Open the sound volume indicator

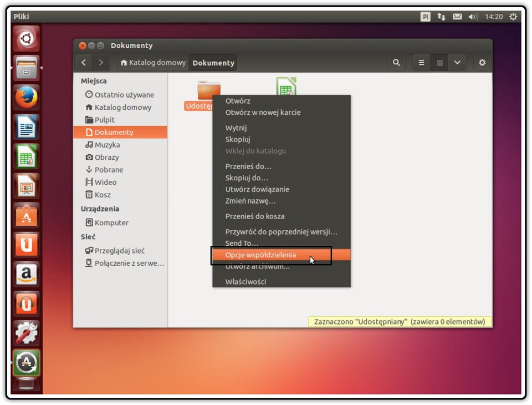(473, 16)
